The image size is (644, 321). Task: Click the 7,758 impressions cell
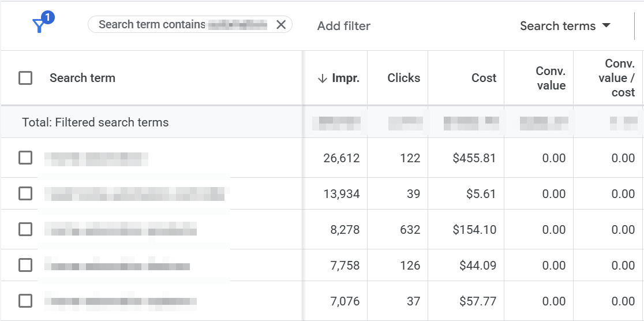tap(345, 266)
